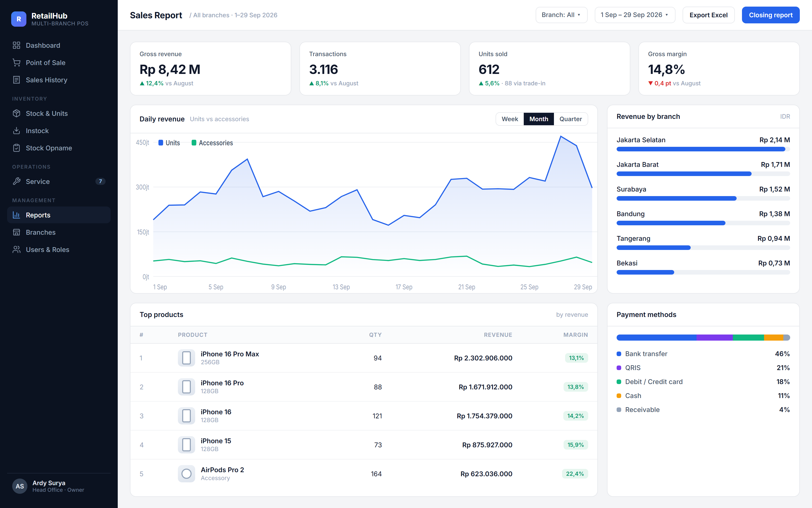Click the Branches storefront icon
This screenshot has height=508, width=812.
tap(16, 232)
